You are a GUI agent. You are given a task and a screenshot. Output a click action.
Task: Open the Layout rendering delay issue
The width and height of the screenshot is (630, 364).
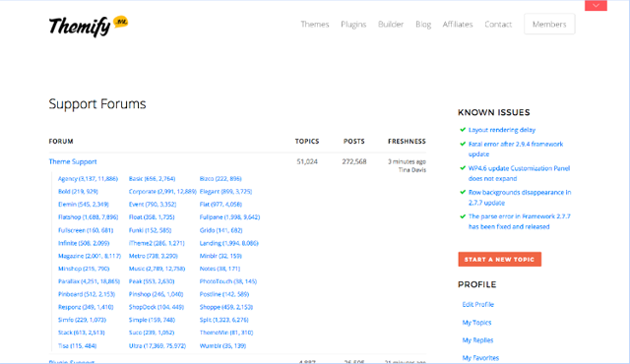(502, 130)
